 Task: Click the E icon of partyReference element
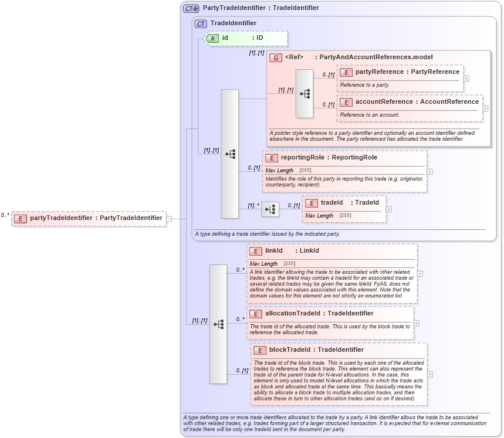pyautogui.click(x=346, y=73)
